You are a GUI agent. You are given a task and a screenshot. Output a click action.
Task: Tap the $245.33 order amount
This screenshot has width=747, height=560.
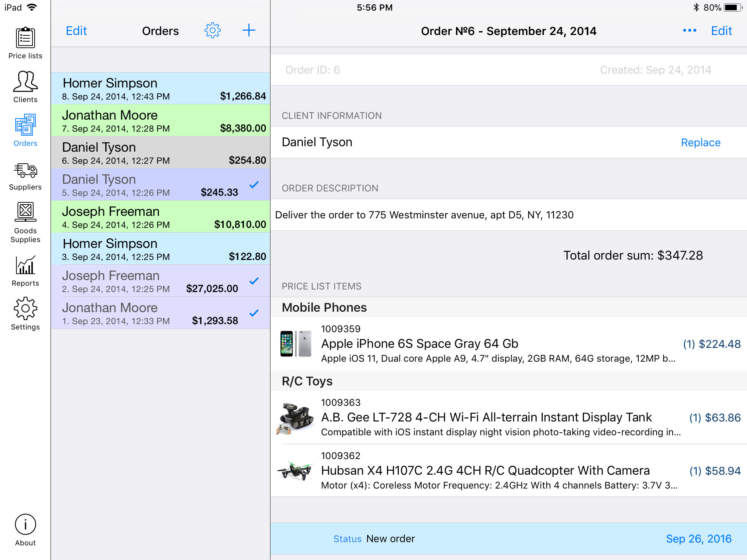point(219,192)
